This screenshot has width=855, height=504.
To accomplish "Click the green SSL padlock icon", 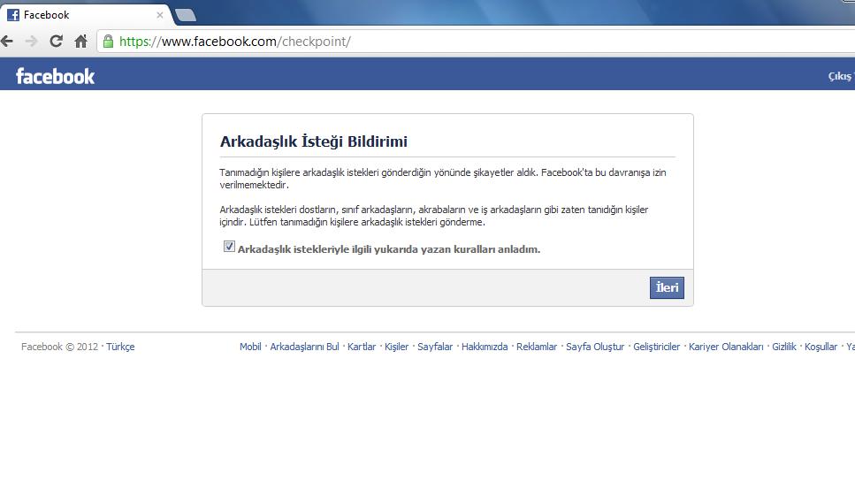I will (x=109, y=42).
